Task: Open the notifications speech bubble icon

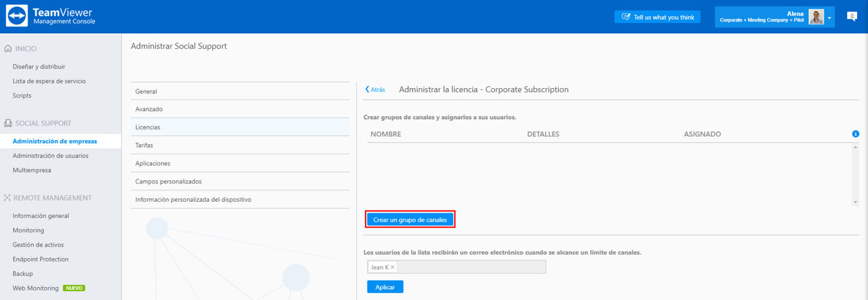Action: click(852, 16)
